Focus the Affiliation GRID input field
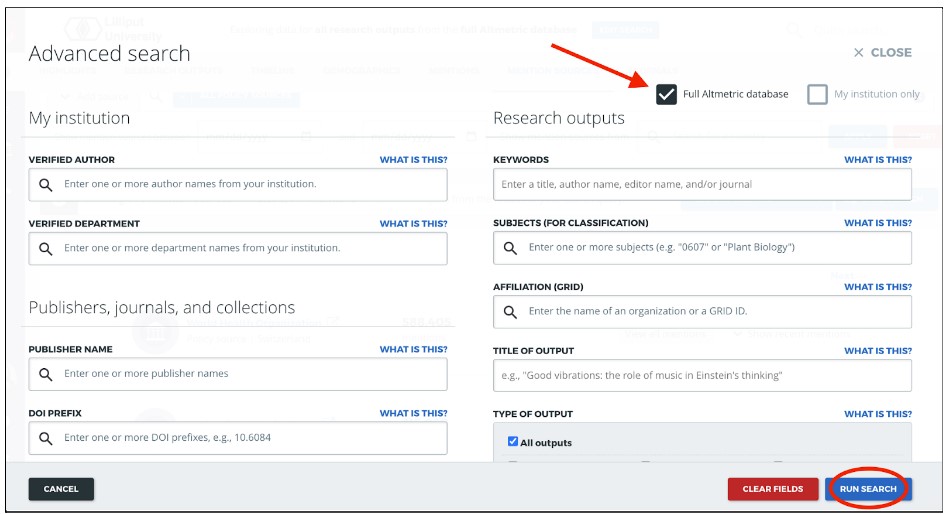 [x=702, y=312]
